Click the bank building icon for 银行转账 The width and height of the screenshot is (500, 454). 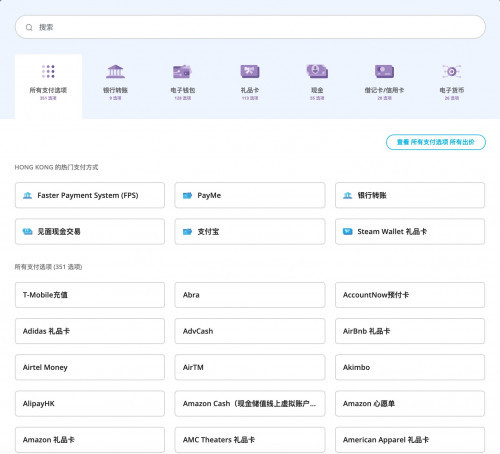point(115,71)
